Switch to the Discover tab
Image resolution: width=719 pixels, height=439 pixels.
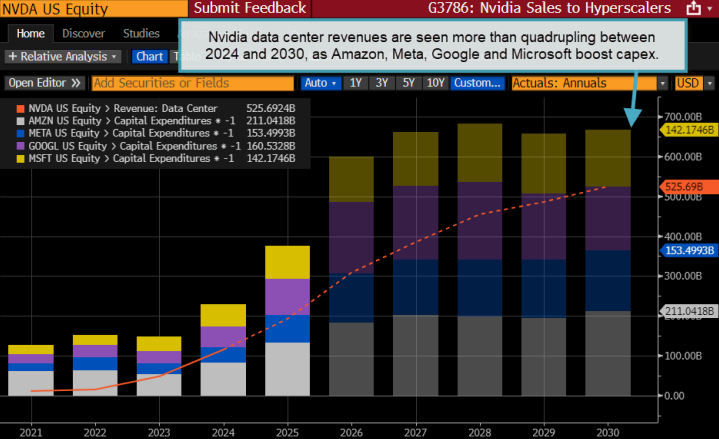(84, 33)
